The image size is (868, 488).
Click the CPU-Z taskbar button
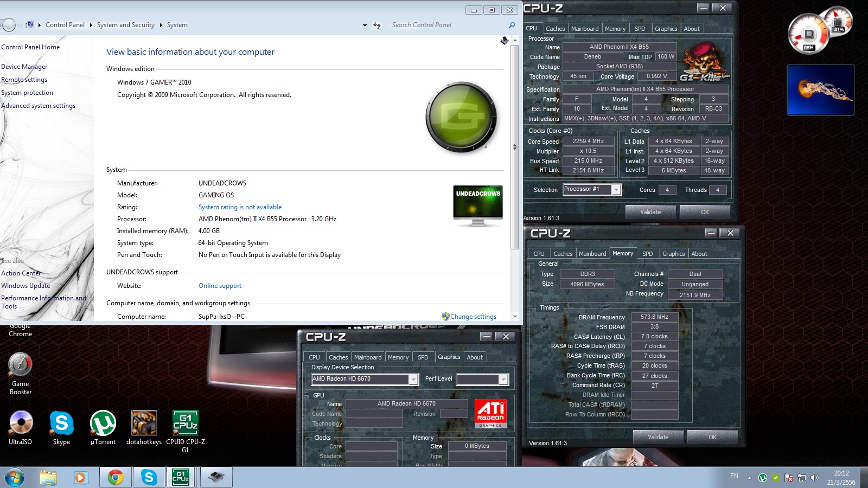pyautogui.click(x=181, y=478)
